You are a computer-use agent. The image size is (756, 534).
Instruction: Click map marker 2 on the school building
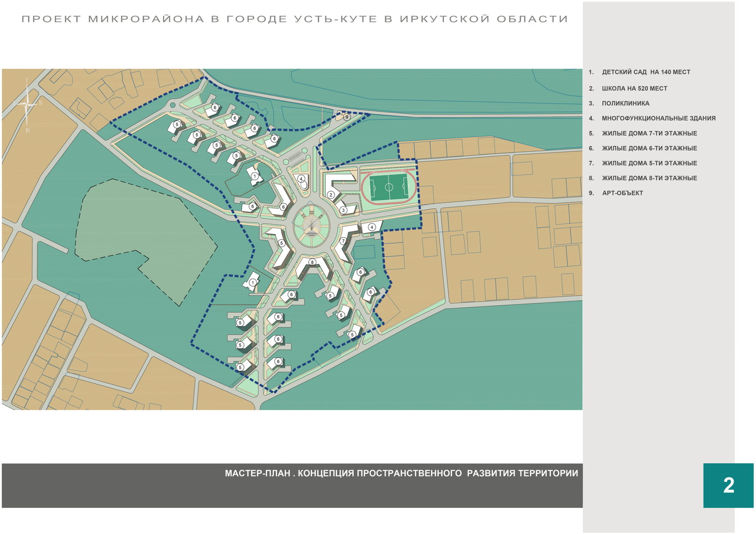click(x=331, y=195)
